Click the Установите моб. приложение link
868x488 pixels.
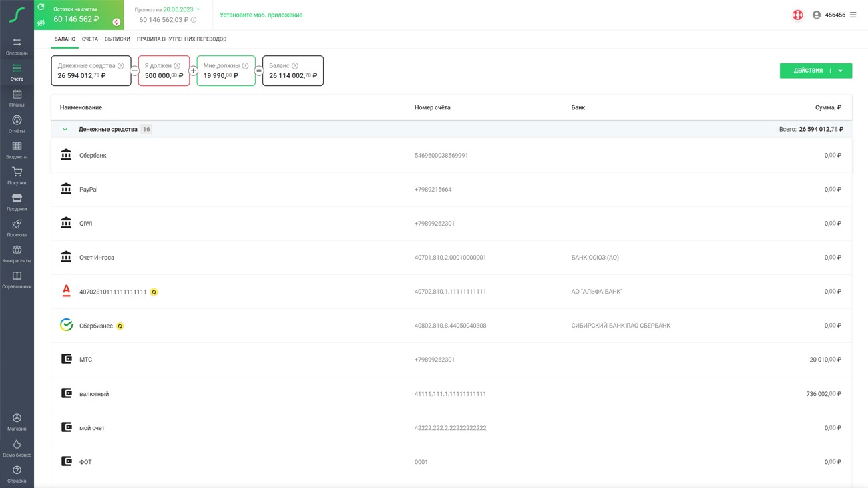coord(261,15)
